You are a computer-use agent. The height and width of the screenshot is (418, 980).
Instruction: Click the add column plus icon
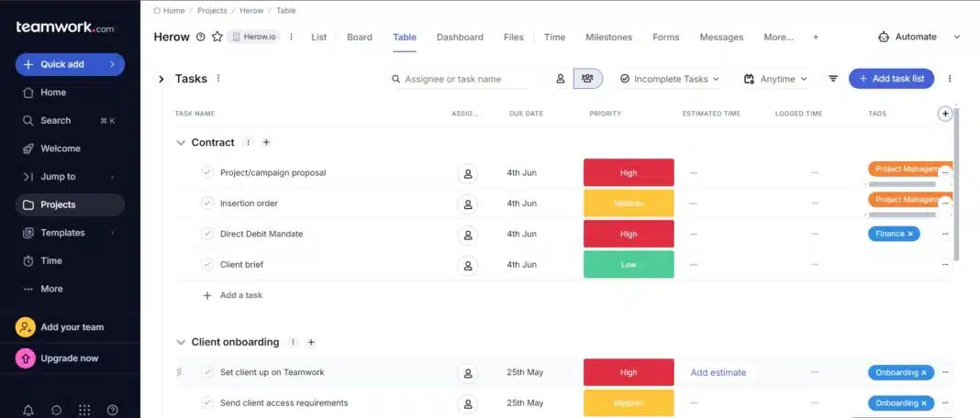pos(945,114)
